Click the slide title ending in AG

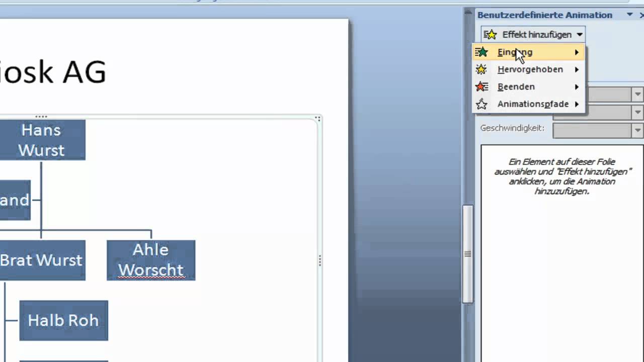[53, 72]
